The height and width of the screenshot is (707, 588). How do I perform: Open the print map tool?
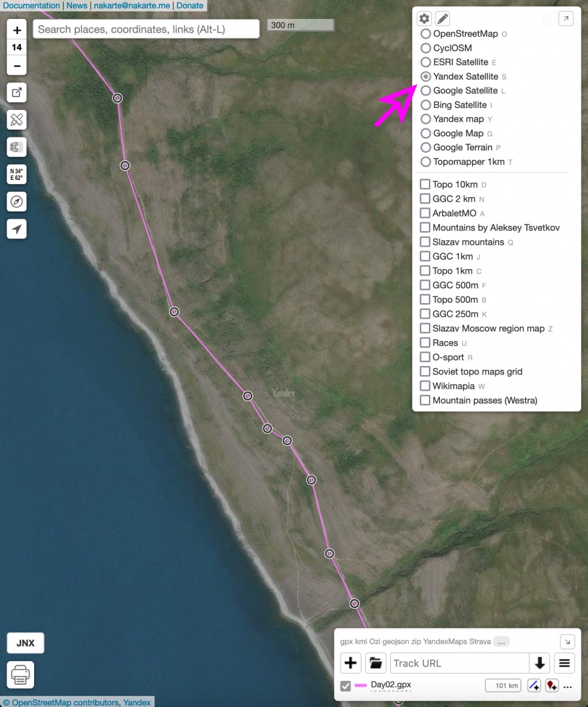[20, 674]
